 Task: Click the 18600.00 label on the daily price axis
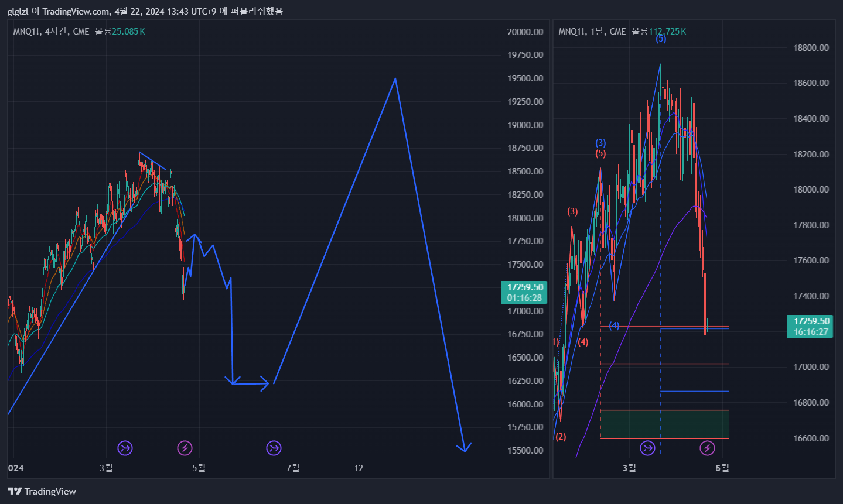point(811,83)
